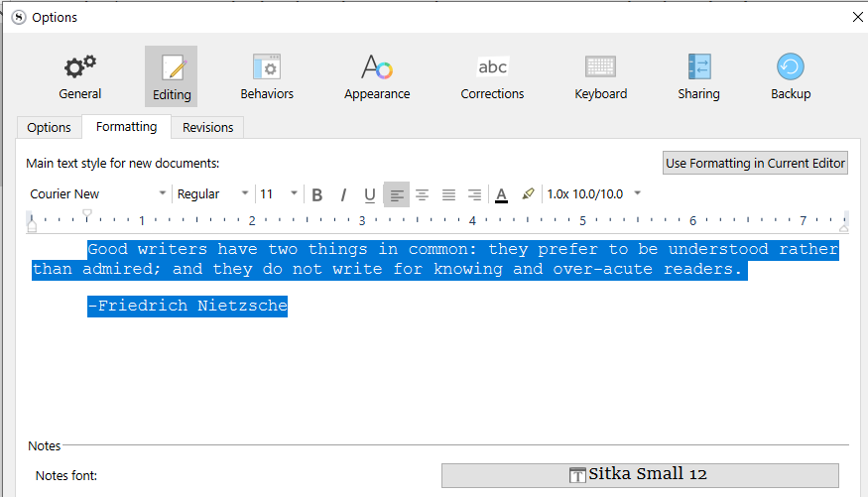
Task: Toggle bold formatting
Action: click(x=317, y=194)
